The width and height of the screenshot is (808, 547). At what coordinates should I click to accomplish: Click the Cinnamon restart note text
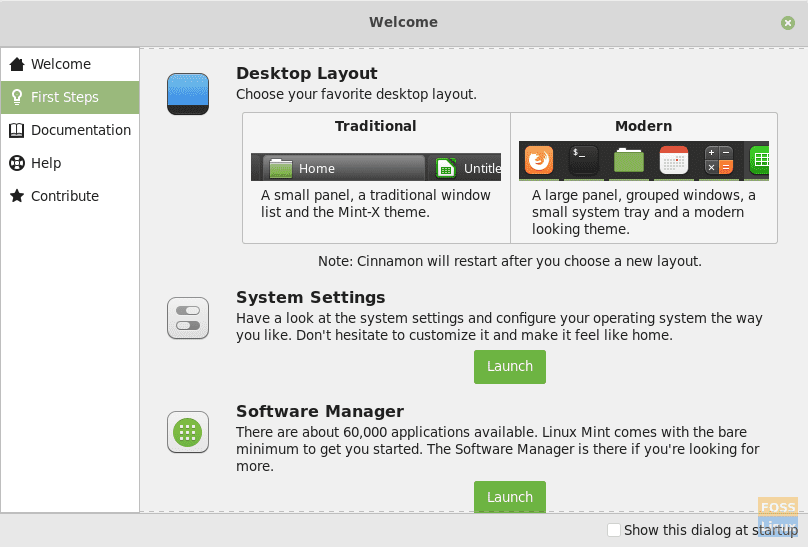click(510, 261)
